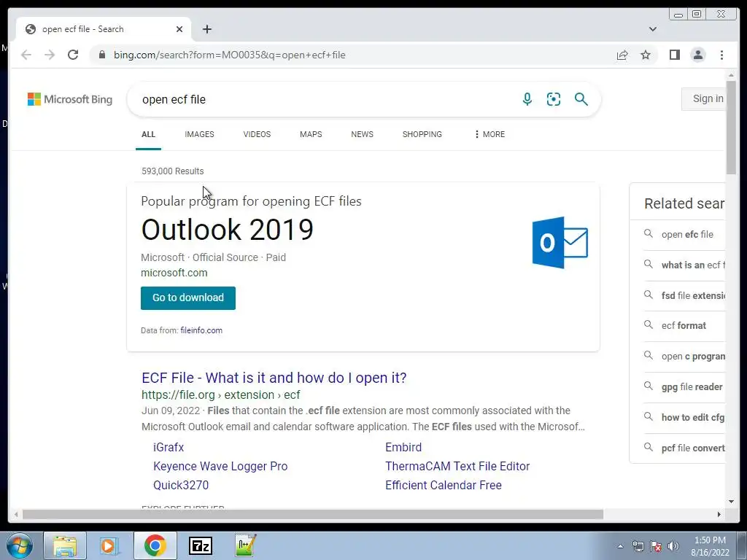747x560 pixels.
Task: Click search icon beside 'gpg file reader'
Action: (648, 386)
